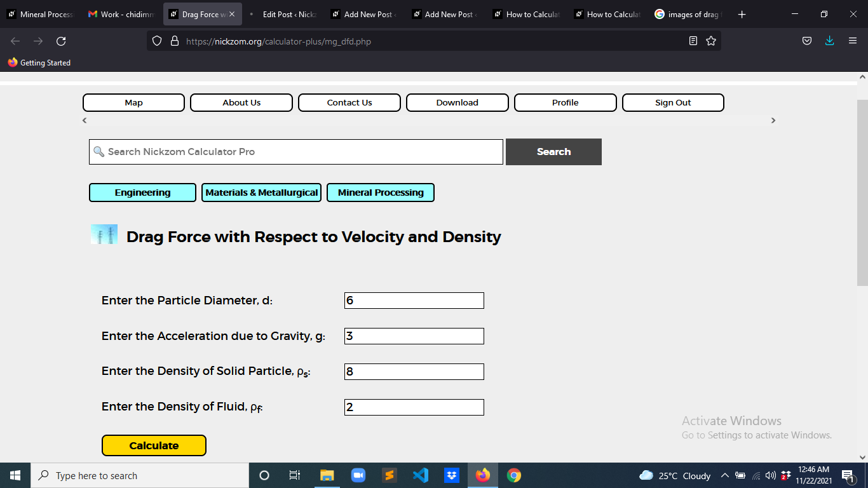Screen dimensions: 868x488
Task: Bookmark this page with the star icon
Action: point(711,41)
